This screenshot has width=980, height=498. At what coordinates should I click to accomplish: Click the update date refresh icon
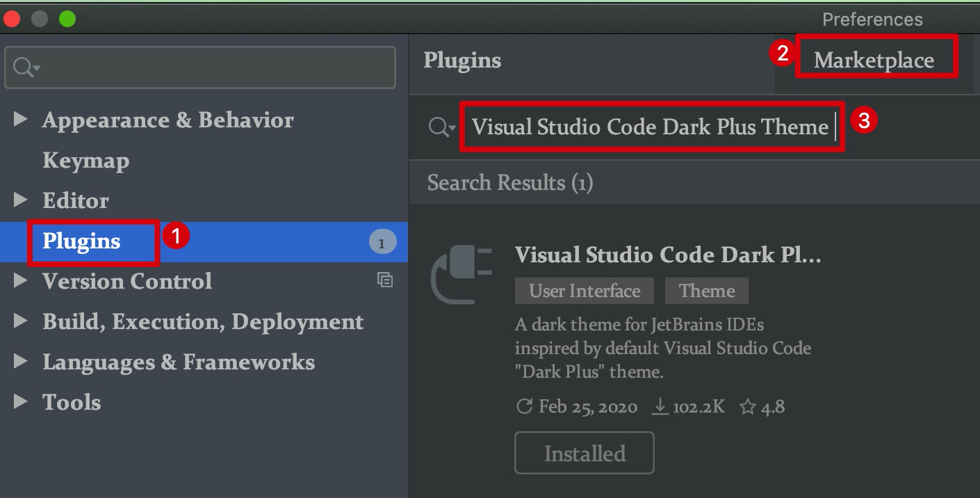pos(525,406)
